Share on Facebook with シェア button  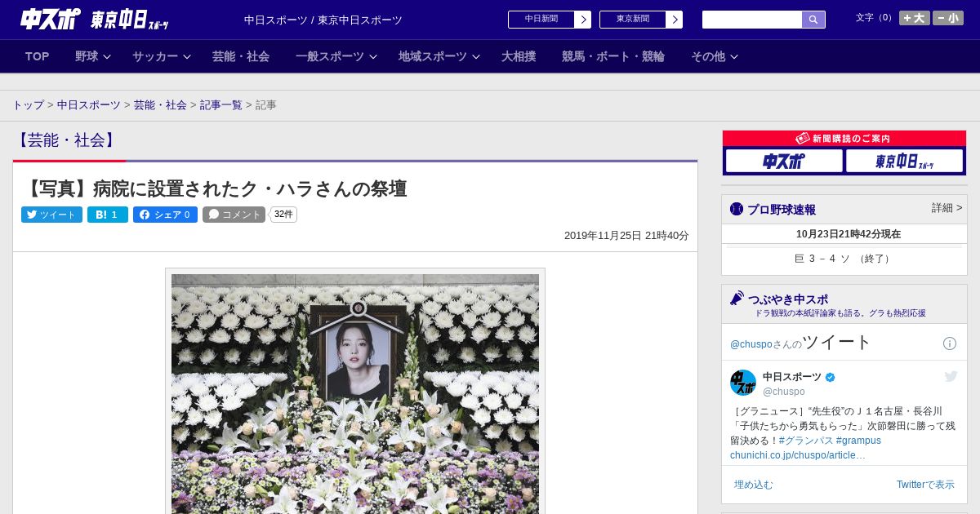coord(165,215)
